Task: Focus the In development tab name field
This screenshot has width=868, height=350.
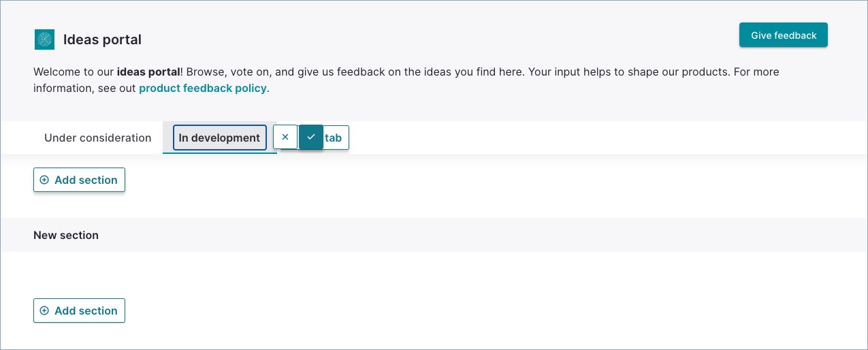Action: [x=219, y=138]
